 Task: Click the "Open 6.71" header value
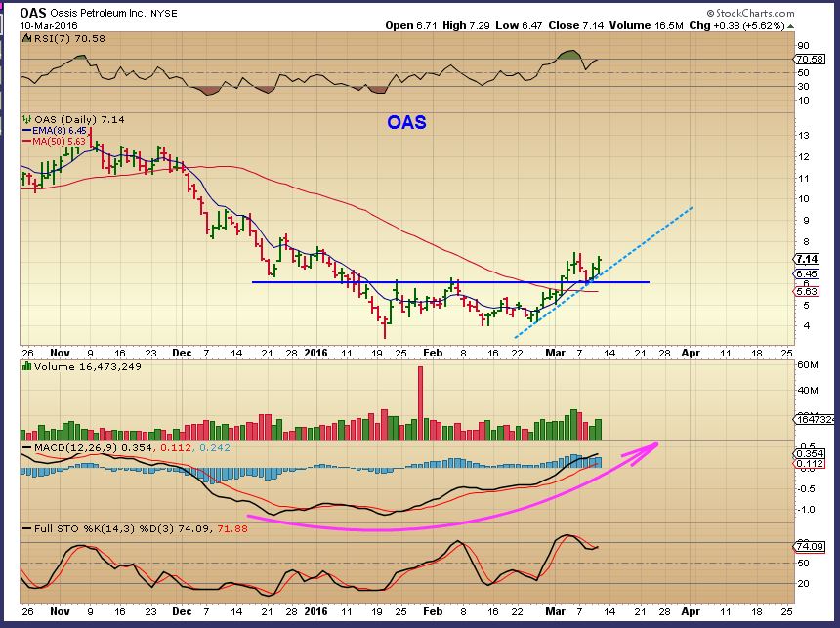coord(411,25)
